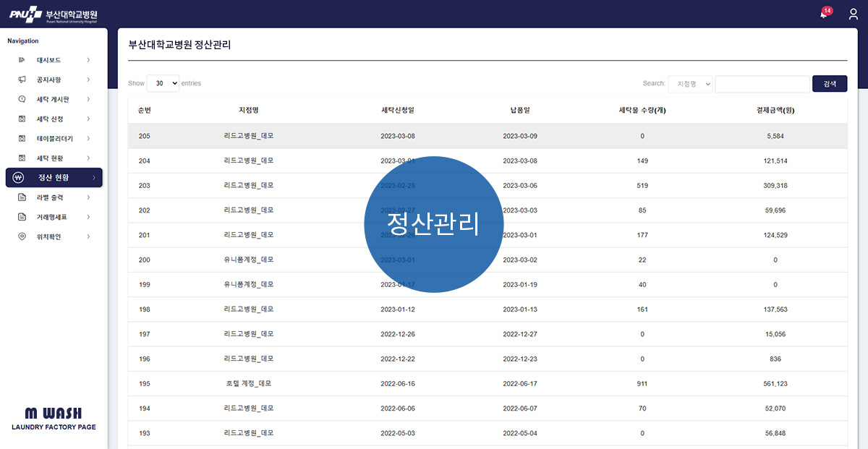Click quantity 519 in row 203
The height and width of the screenshot is (449, 868).
click(642, 186)
